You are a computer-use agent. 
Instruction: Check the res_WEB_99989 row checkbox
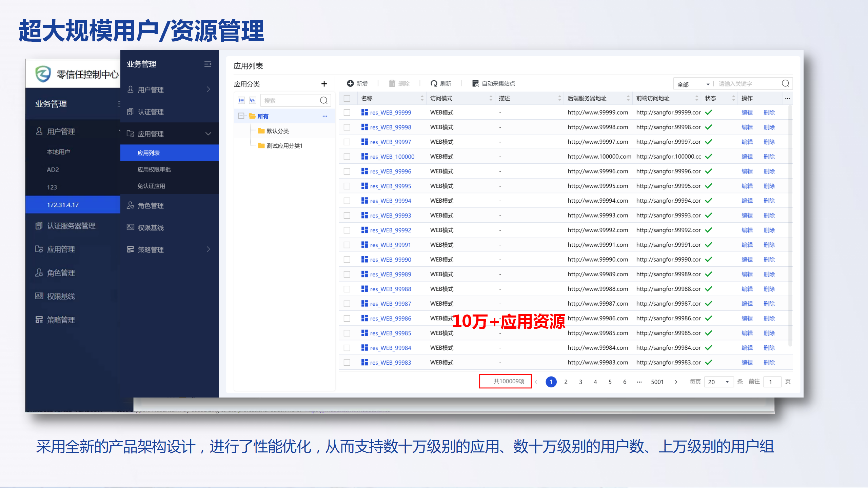point(347,274)
